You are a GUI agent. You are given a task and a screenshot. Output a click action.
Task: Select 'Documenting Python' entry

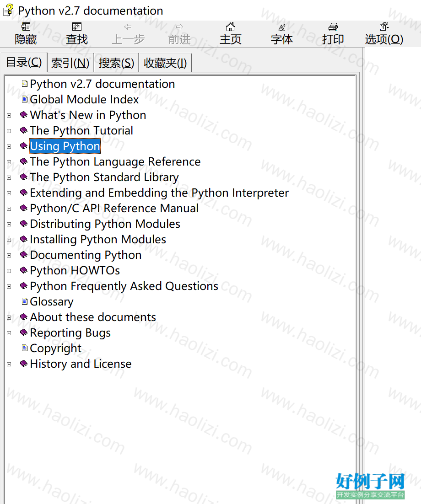tap(86, 255)
